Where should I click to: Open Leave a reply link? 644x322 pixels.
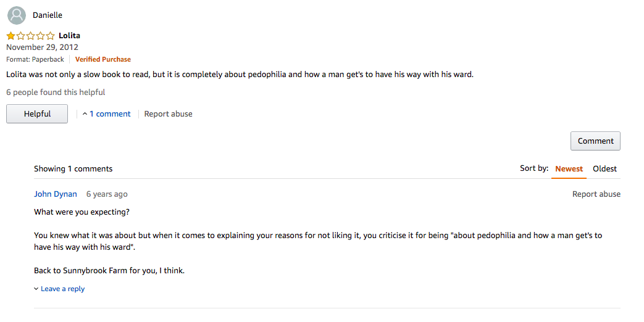(x=62, y=289)
